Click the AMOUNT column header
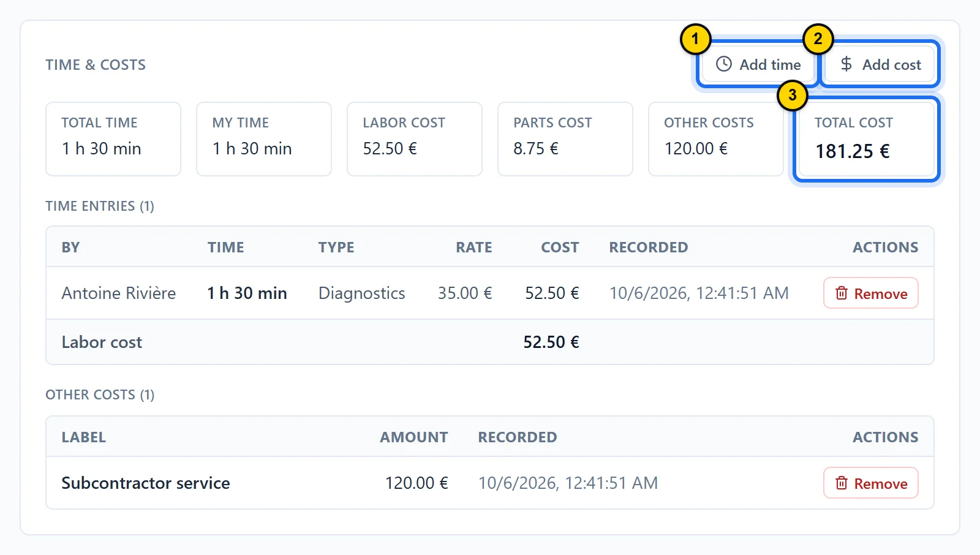This screenshot has width=980, height=555. [414, 437]
